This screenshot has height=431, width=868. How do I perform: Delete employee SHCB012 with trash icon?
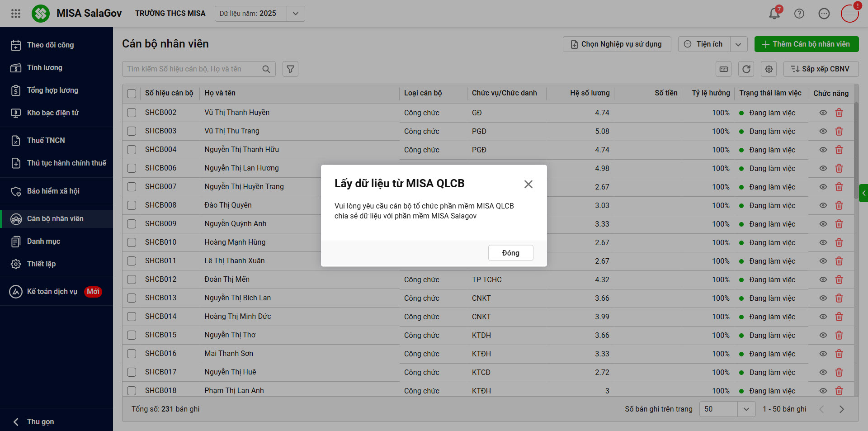(x=839, y=279)
